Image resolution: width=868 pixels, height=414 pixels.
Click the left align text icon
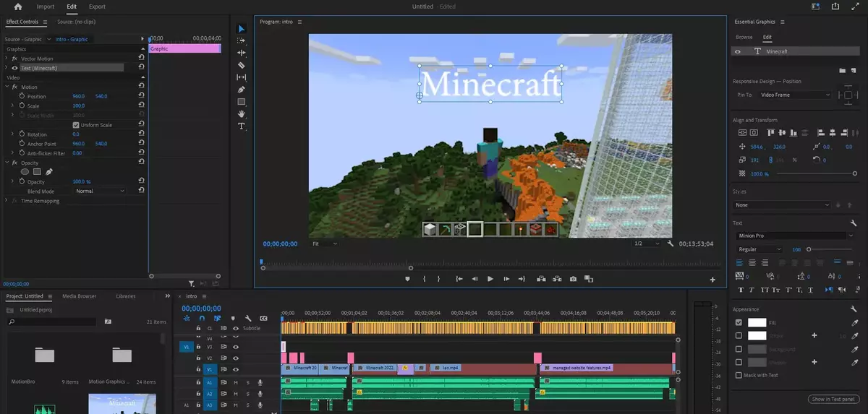(740, 262)
